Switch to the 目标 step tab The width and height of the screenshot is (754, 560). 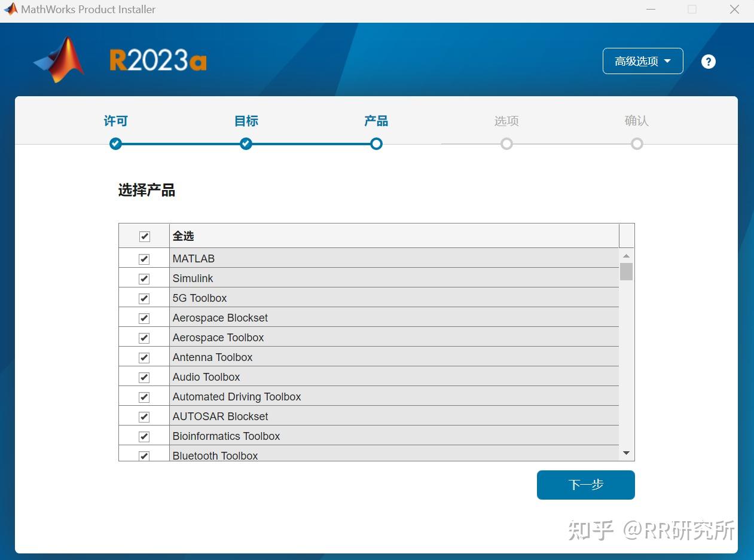point(246,121)
